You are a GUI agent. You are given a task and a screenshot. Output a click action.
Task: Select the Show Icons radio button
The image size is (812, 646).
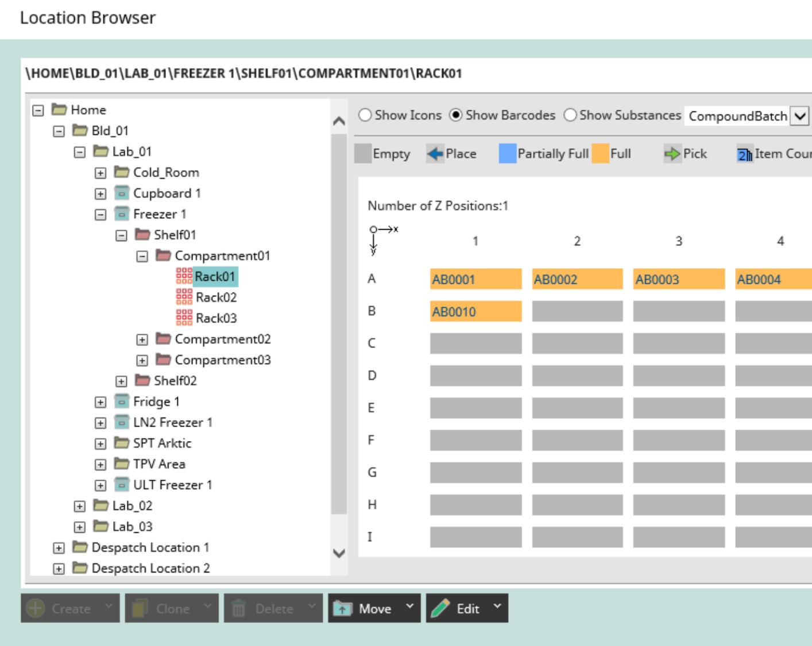[365, 115]
